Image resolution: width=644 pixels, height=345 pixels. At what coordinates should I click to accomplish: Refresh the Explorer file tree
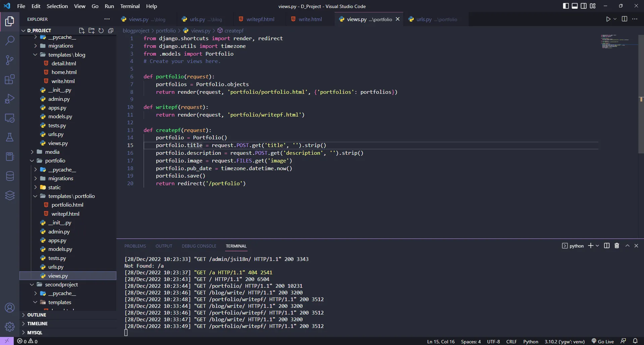click(101, 30)
